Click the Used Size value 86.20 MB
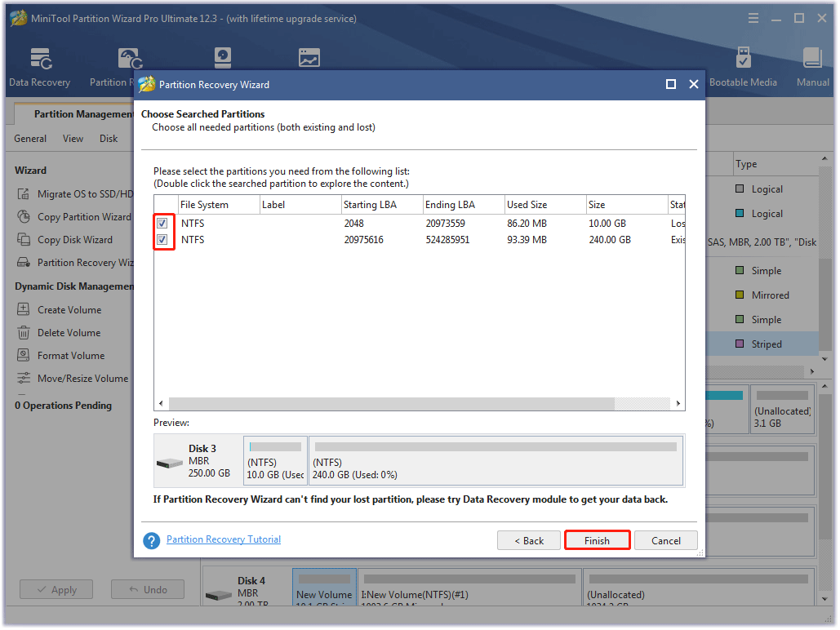This screenshot has width=840, height=630. [x=527, y=224]
